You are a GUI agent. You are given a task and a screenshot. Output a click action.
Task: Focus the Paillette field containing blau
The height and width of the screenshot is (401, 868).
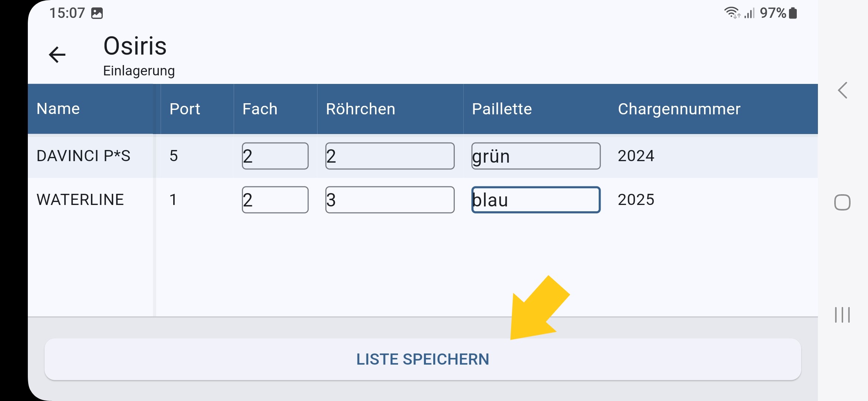coord(536,200)
